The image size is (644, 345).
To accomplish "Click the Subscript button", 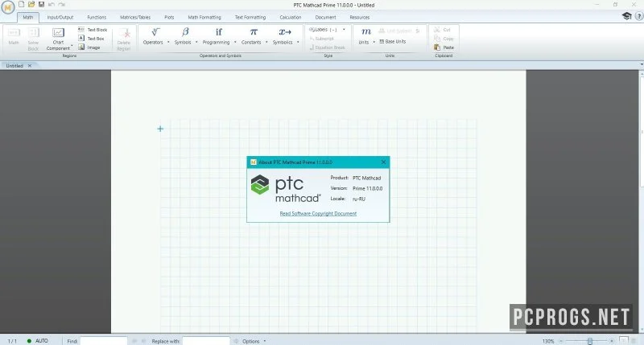I will pyautogui.click(x=321, y=38).
